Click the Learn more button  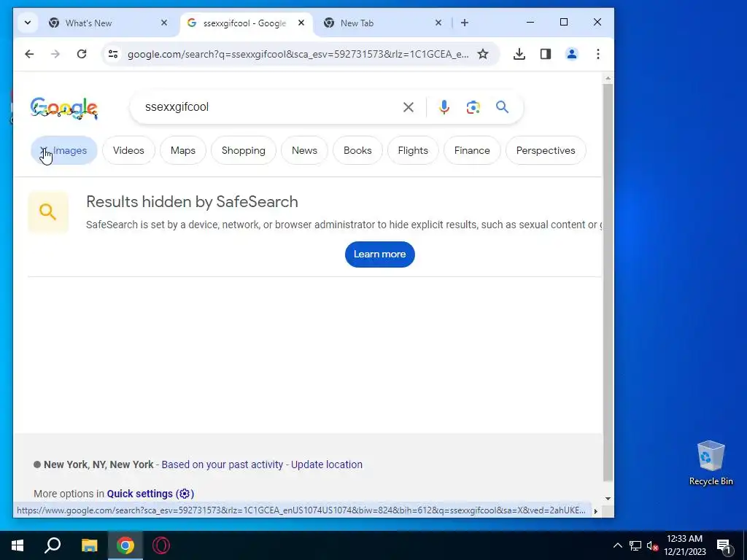point(379,254)
